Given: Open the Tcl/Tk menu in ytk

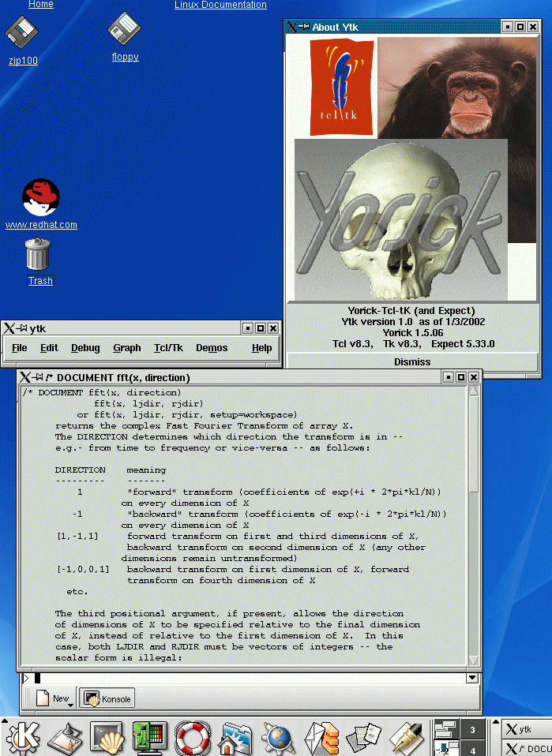Looking at the screenshot, I should (x=168, y=348).
